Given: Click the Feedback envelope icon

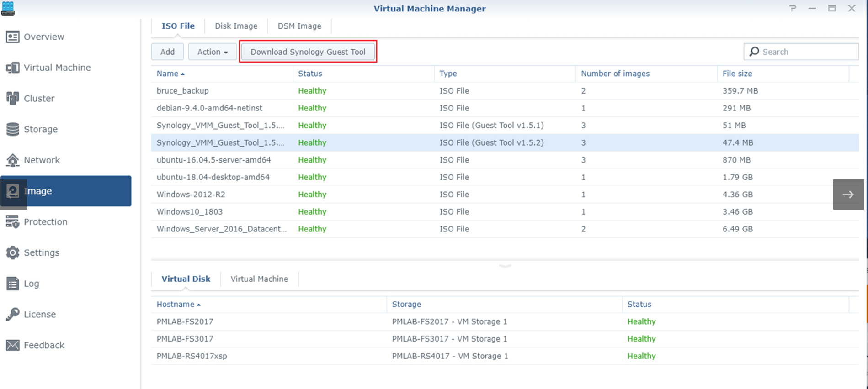Looking at the screenshot, I should [12, 345].
